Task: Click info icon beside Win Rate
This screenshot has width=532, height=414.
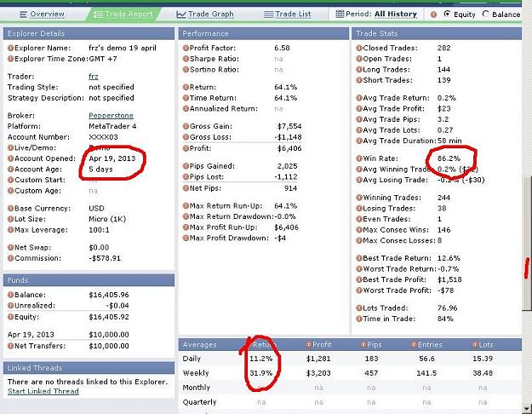Action: coord(359,158)
